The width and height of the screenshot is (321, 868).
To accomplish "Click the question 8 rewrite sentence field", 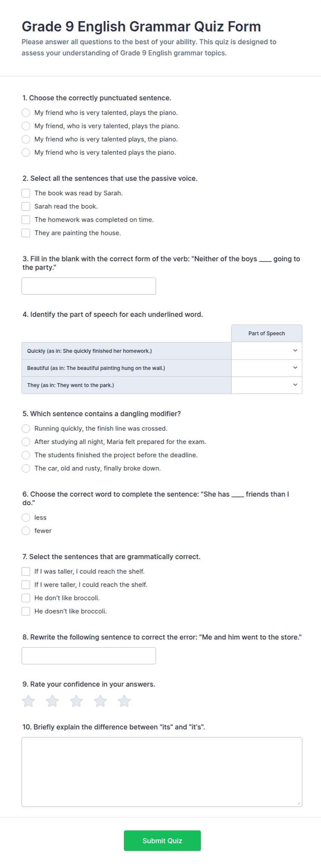I will click(89, 656).
